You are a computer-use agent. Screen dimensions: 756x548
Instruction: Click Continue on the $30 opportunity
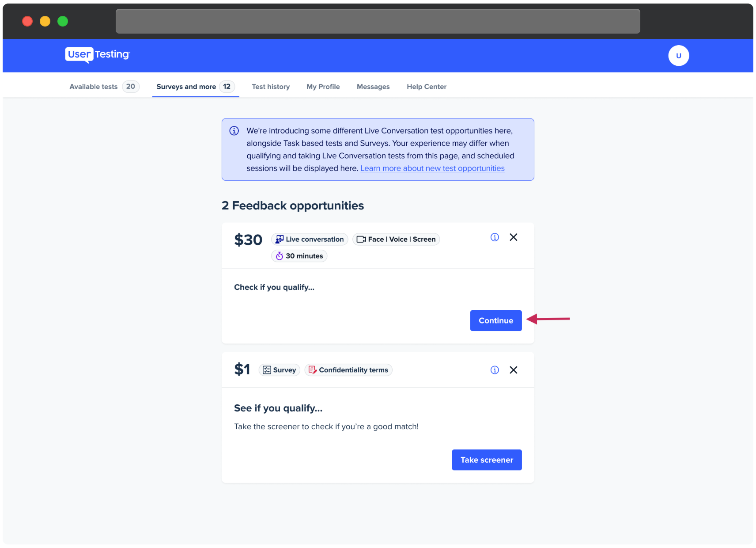(x=496, y=320)
